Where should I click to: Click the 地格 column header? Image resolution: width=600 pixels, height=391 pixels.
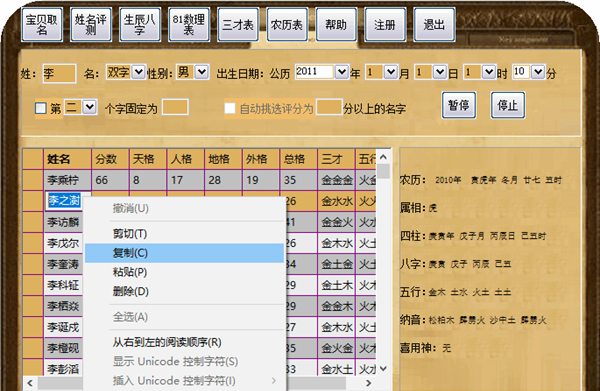coord(223,159)
